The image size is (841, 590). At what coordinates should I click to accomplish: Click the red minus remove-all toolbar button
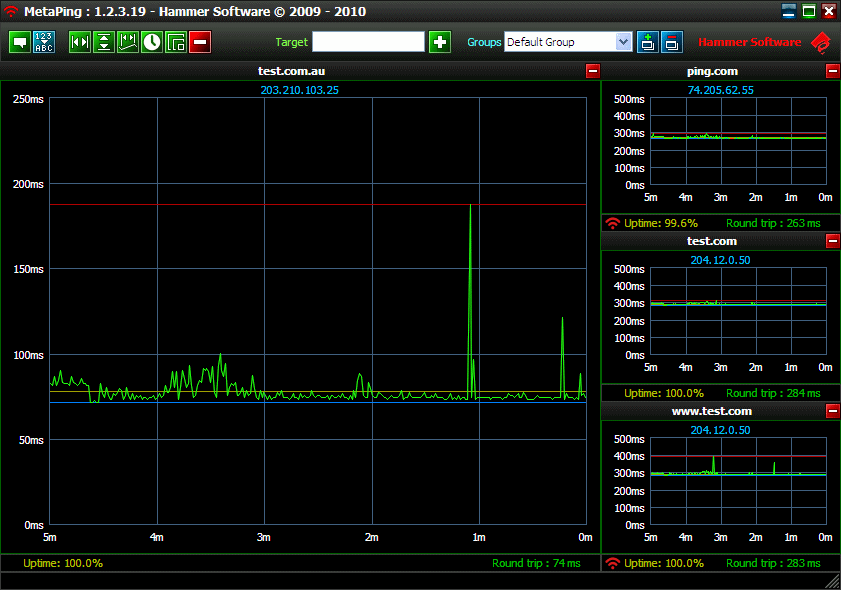pyautogui.click(x=200, y=42)
